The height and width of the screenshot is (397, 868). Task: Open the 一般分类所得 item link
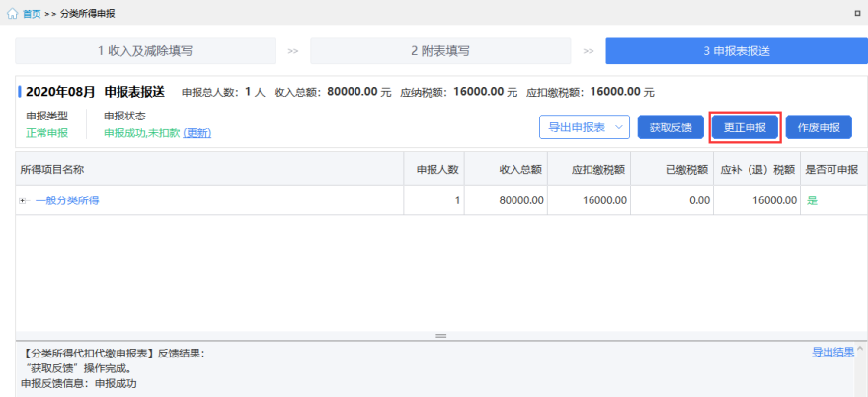67,201
